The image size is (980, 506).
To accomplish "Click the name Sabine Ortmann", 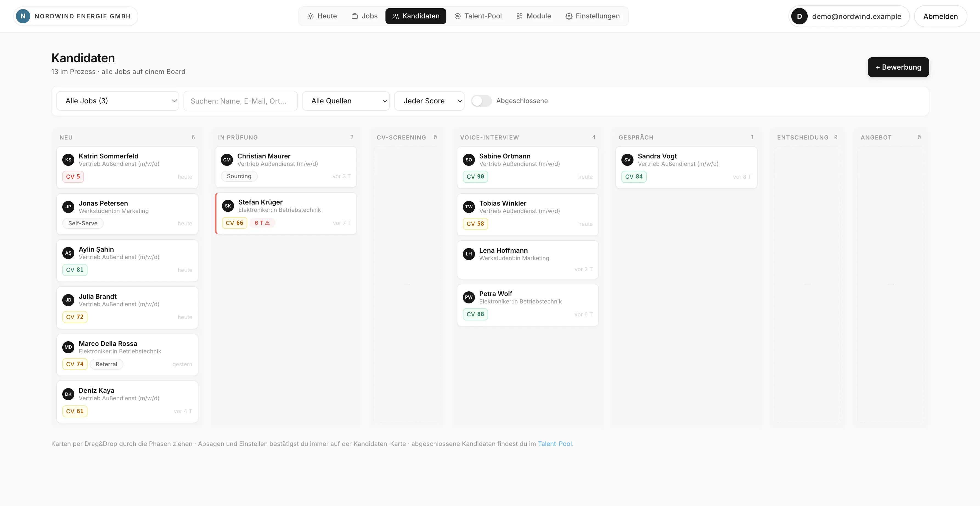I will 505,156.
